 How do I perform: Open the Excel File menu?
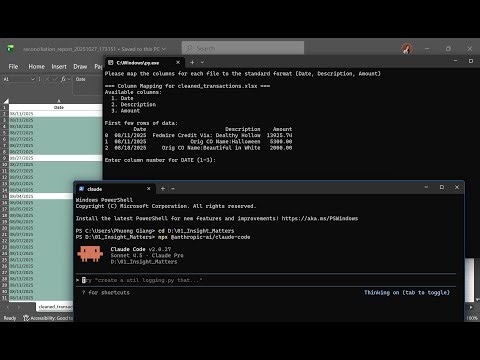click(x=13, y=67)
